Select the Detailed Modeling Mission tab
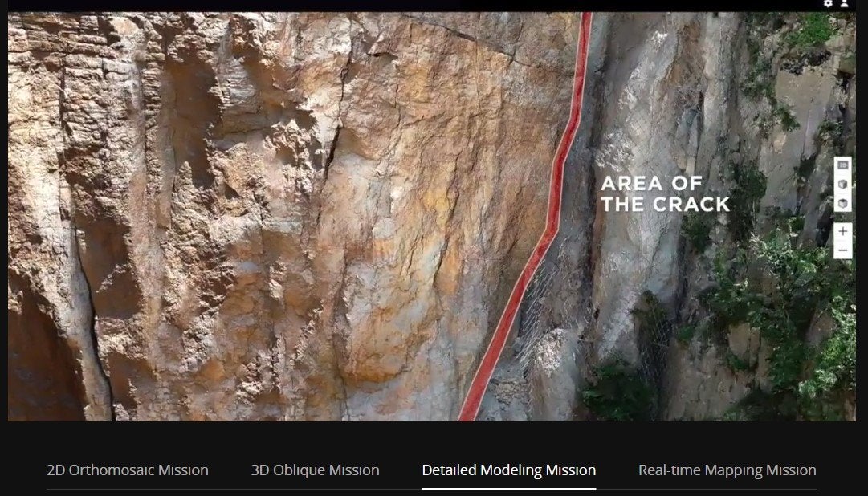This screenshot has height=496, width=868. tap(509, 470)
